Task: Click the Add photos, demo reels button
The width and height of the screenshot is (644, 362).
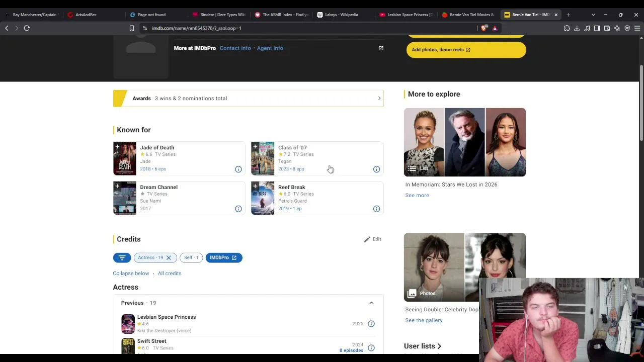Action: (x=466, y=50)
